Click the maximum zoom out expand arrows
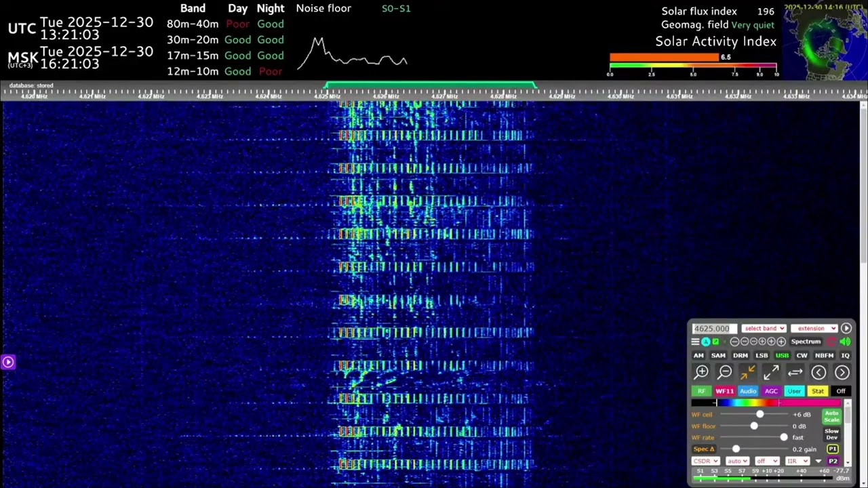 click(771, 372)
